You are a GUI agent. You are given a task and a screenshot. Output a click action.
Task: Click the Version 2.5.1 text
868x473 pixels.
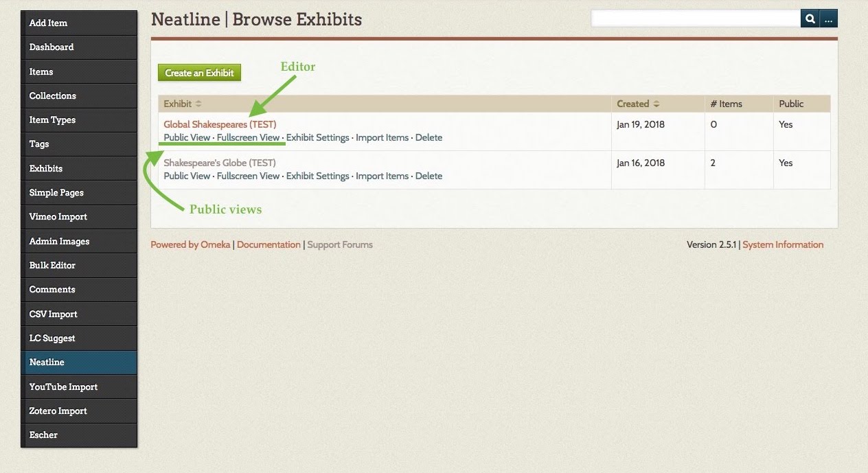pos(711,244)
